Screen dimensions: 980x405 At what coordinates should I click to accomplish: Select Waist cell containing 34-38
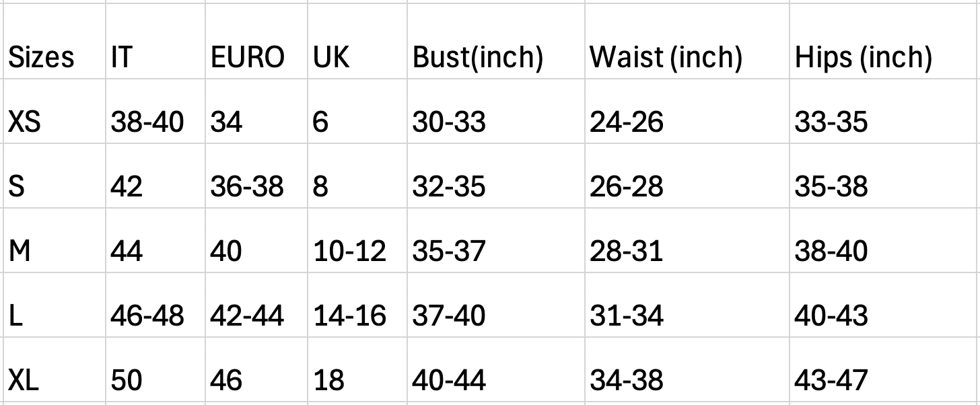coord(687,369)
